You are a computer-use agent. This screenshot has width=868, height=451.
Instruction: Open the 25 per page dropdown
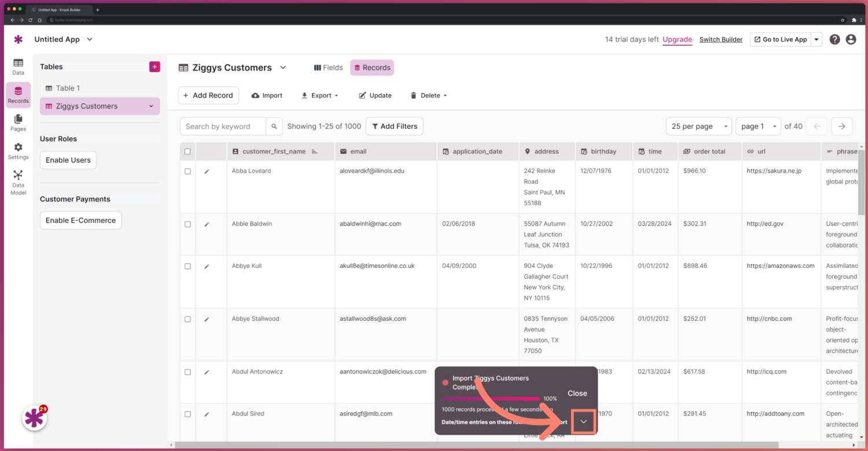[698, 126]
